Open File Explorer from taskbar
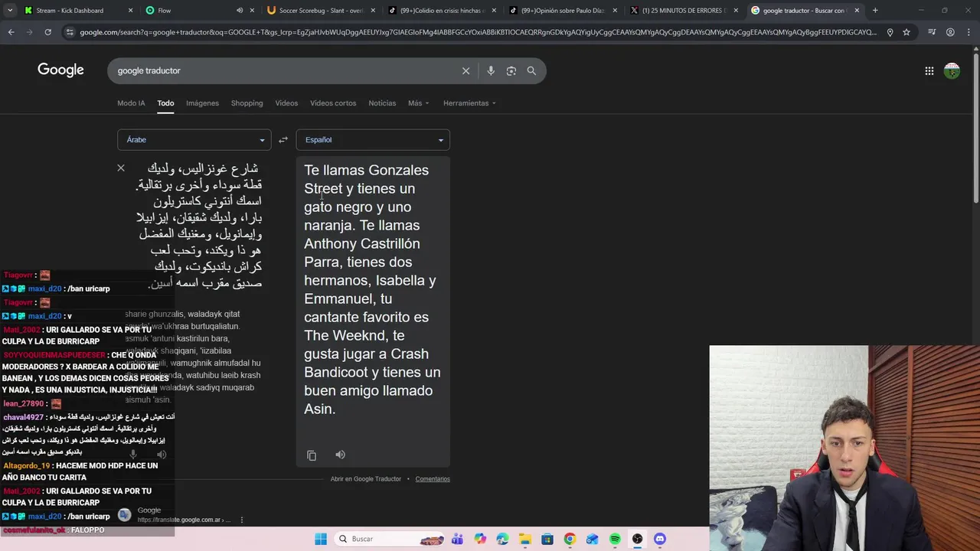Image resolution: width=980 pixels, height=551 pixels. pyautogui.click(x=524, y=539)
